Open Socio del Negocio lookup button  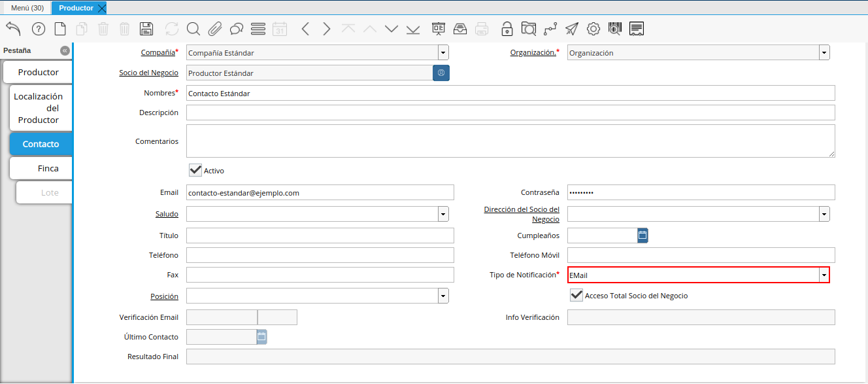(x=441, y=73)
